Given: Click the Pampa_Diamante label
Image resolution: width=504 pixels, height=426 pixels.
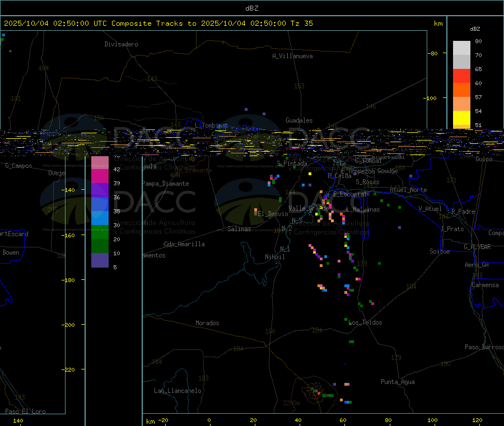Looking at the screenshot, I should coord(166,184).
